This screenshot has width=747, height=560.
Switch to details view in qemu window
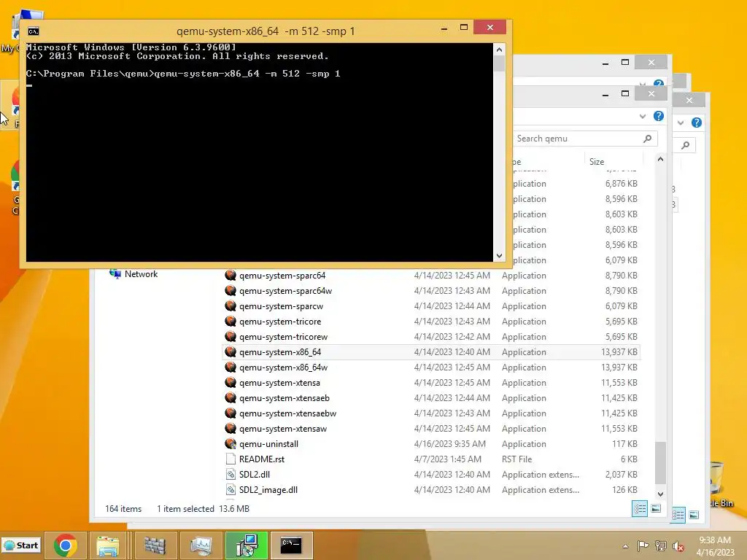(x=639, y=508)
